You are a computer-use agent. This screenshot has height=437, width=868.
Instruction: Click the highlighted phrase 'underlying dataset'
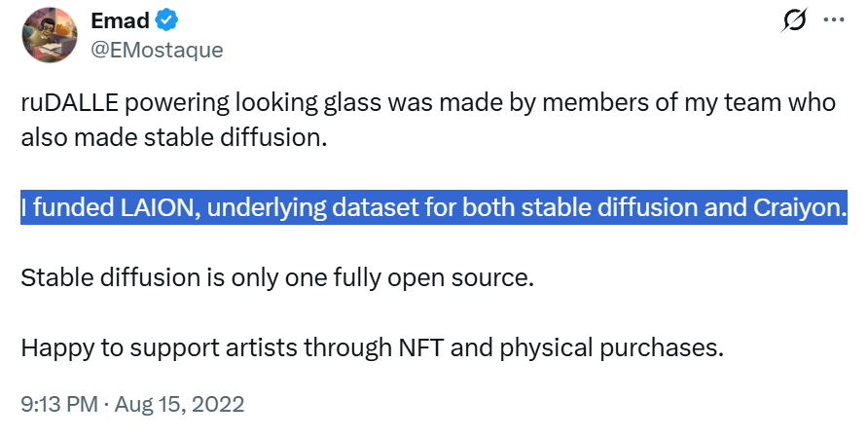pyautogui.click(x=293, y=208)
